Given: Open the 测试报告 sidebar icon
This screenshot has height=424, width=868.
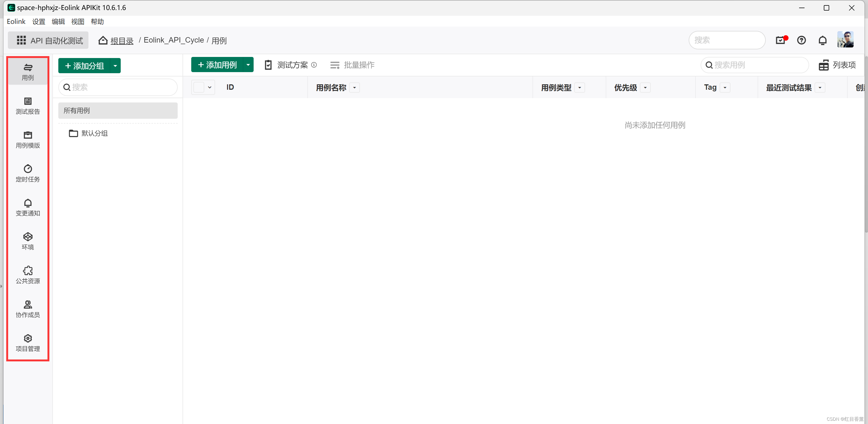Looking at the screenshot, I should tap(28, 106).
